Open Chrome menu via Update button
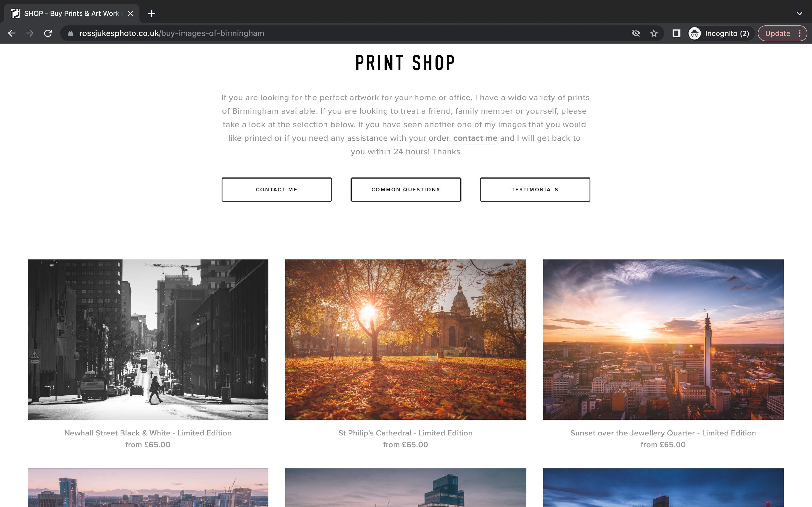 [x=782, y=33]
